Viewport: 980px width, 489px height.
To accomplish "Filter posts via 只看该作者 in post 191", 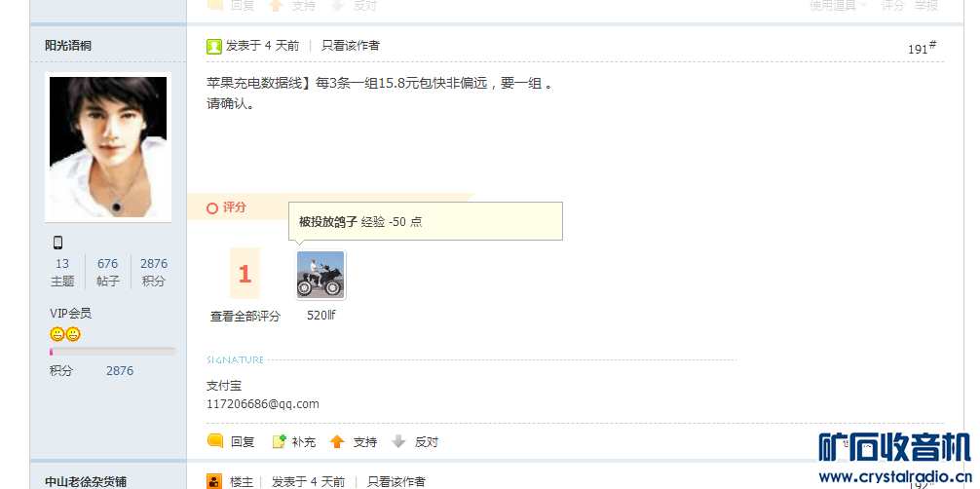I will (x=350, y=45).
